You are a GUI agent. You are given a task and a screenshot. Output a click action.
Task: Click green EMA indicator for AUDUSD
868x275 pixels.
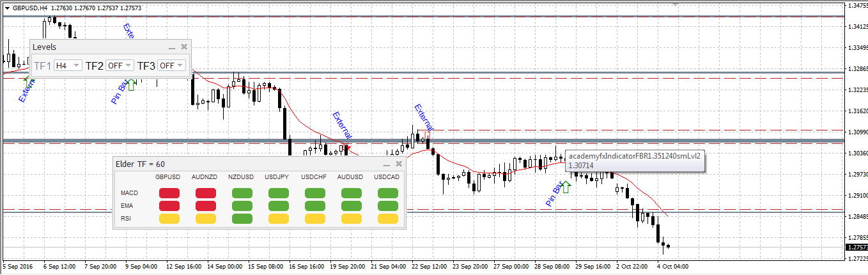[x=351, y=205]
